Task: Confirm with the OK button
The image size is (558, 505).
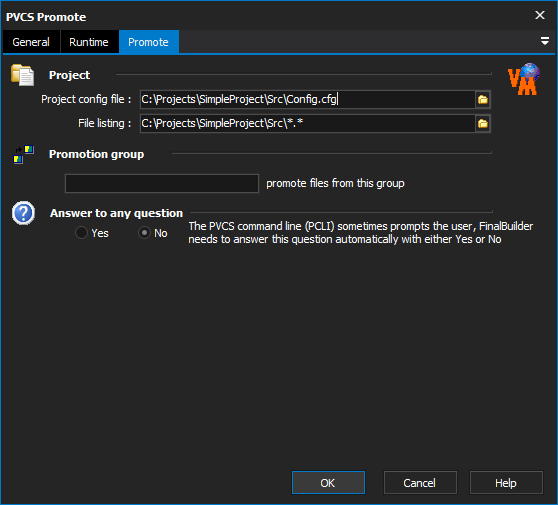Action: point(328,483)
